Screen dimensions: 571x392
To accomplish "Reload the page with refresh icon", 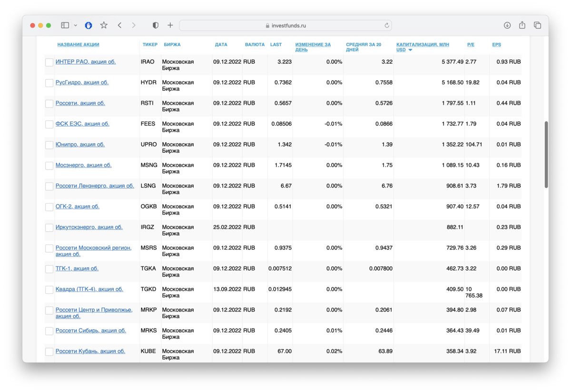I will coord(387,25).
